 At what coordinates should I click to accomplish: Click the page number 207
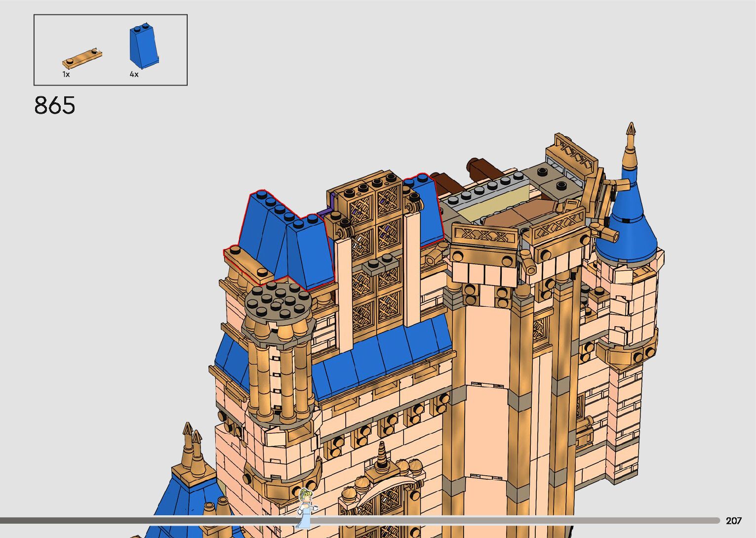734,521
